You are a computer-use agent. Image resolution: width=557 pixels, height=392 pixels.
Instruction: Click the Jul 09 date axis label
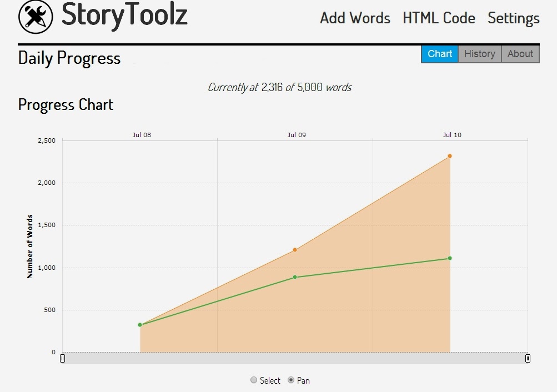click(x=297, y=135)
